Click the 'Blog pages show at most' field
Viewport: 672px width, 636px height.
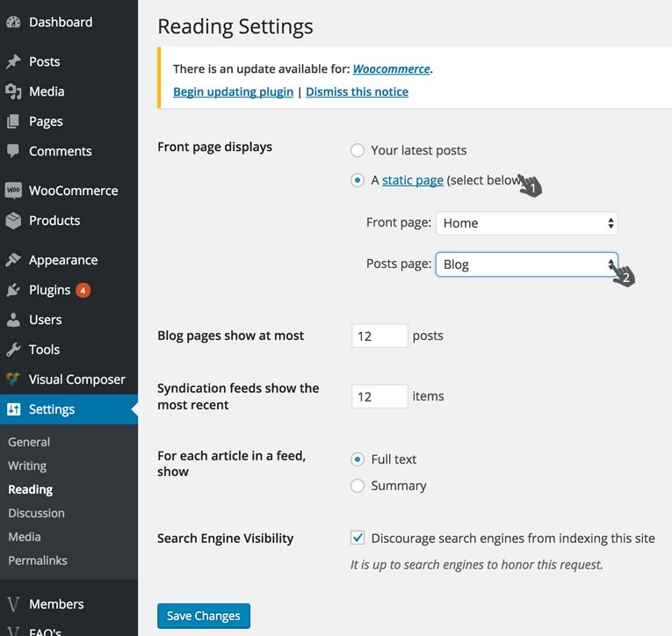(379, 336)
